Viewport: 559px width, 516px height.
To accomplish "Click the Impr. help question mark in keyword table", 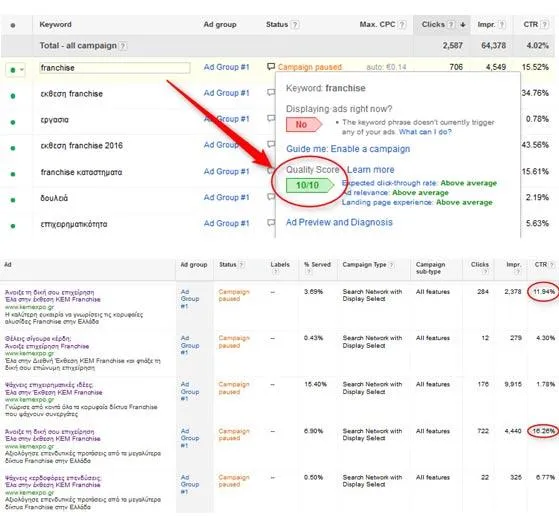I will coord(502,25).
